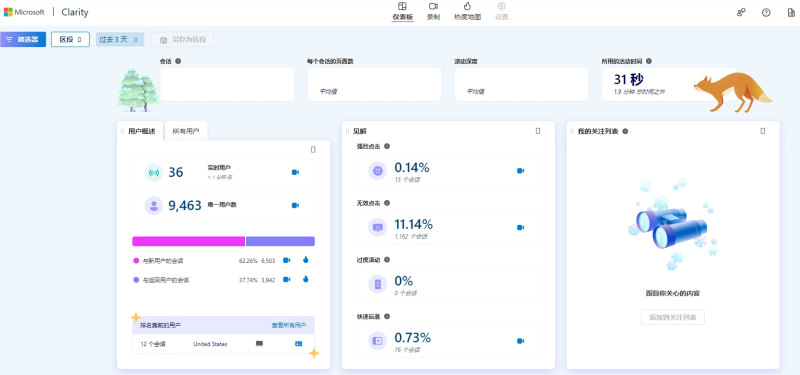Click purple returning-user segment of bar

[280, 241]
